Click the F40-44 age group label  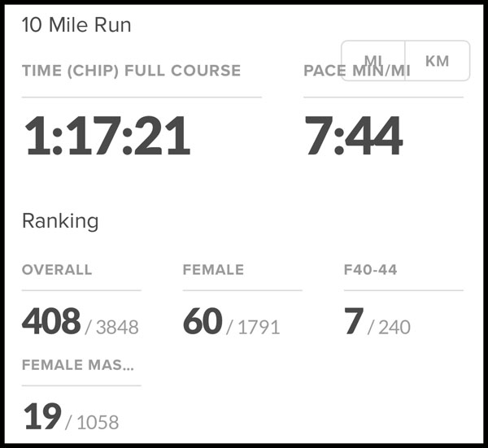370,270
